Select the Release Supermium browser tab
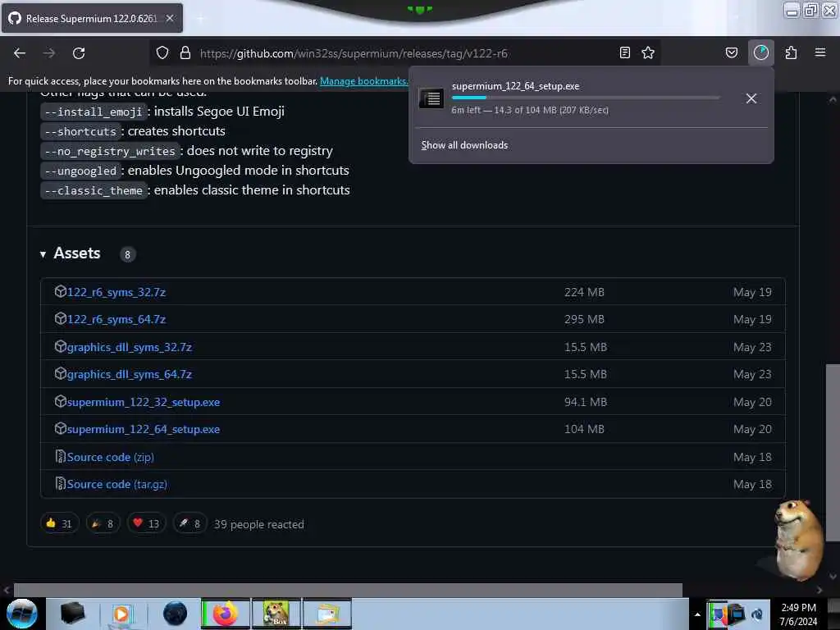Image resolution: width=840 pixels, height=630 pixels. 92,19
